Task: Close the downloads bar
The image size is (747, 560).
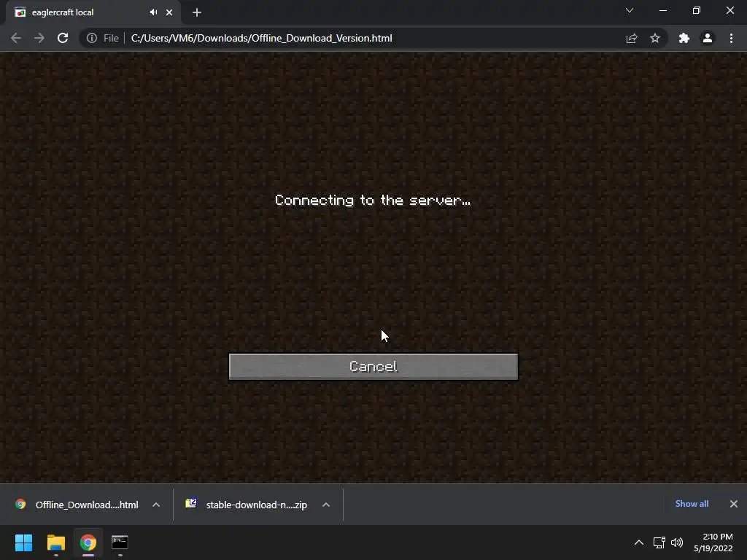Action: pos(734,503)
